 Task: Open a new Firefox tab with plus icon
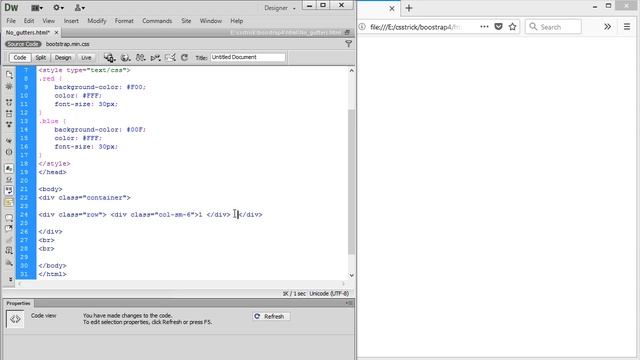pos(409,8)
